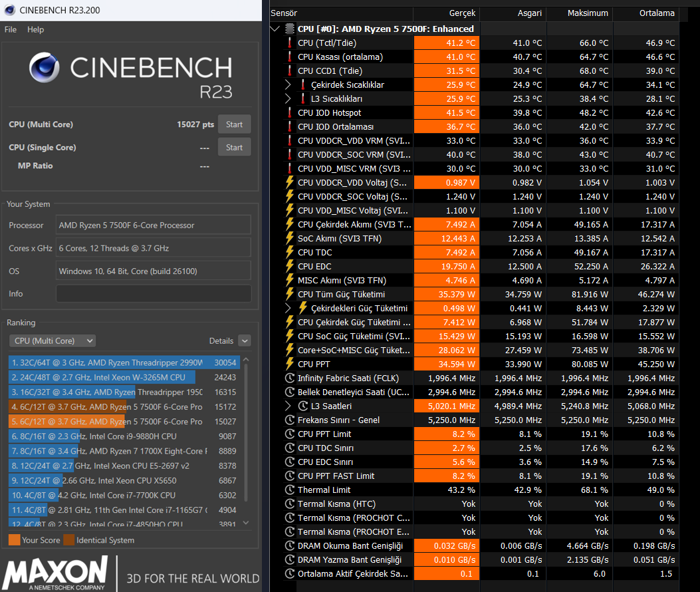Click thermometer icon for CPU IOD Ortalaması

pos(290,126)
